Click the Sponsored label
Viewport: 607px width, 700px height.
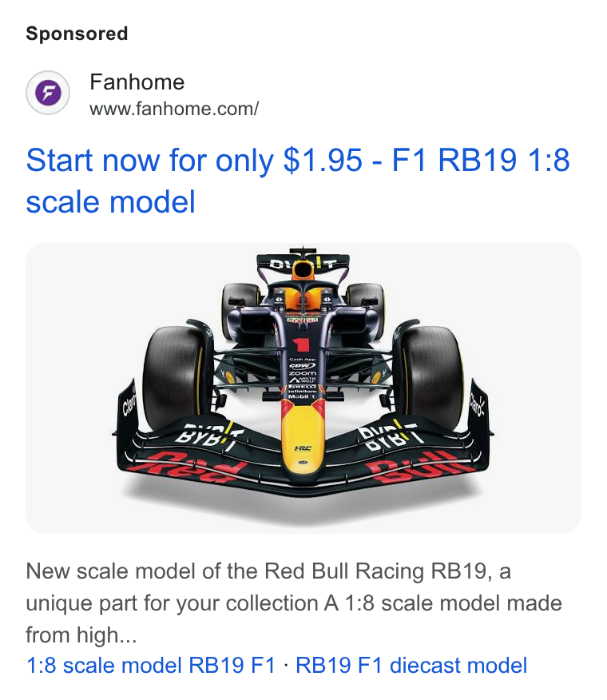tap(77, 34)
